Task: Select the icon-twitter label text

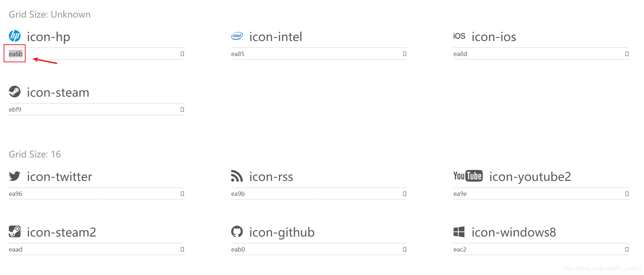Action: [x=60, y=177]
